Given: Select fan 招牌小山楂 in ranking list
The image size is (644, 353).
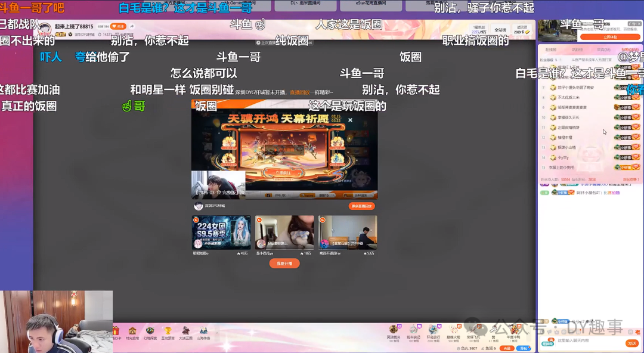Looking at the screenshot, I should (x=566, y=147).
